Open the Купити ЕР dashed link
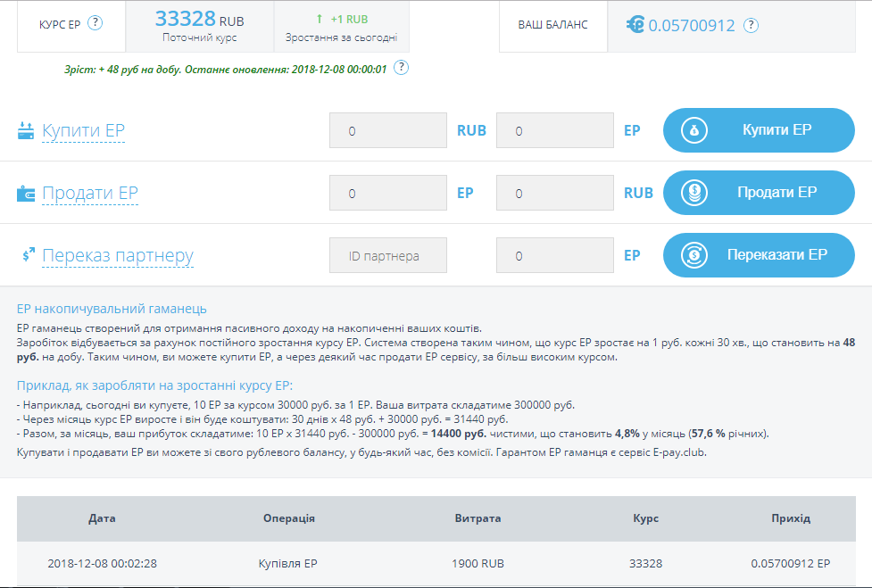872x588 pixels. 83,131
